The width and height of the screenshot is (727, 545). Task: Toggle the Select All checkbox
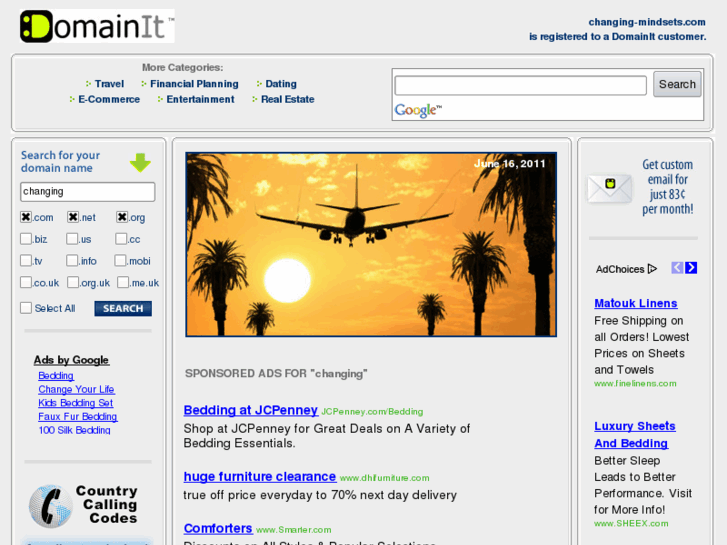[x=26, y=308]
